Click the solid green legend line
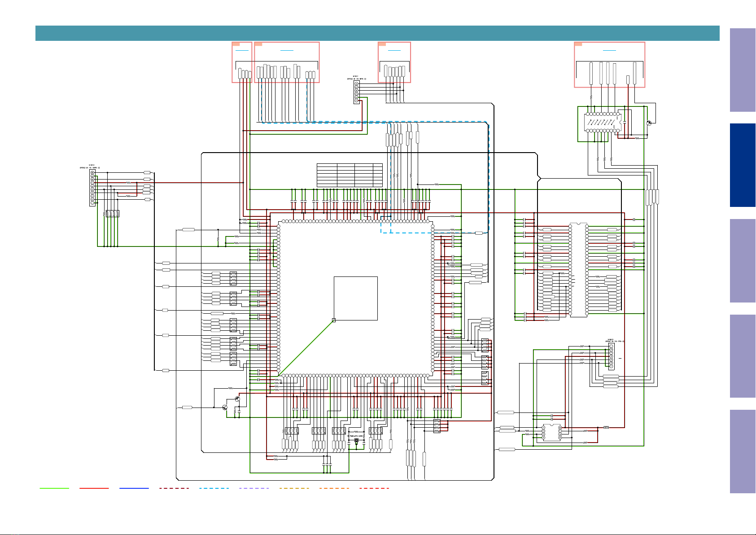The width and height of the screenshot is (756, 535). point(54,488)
